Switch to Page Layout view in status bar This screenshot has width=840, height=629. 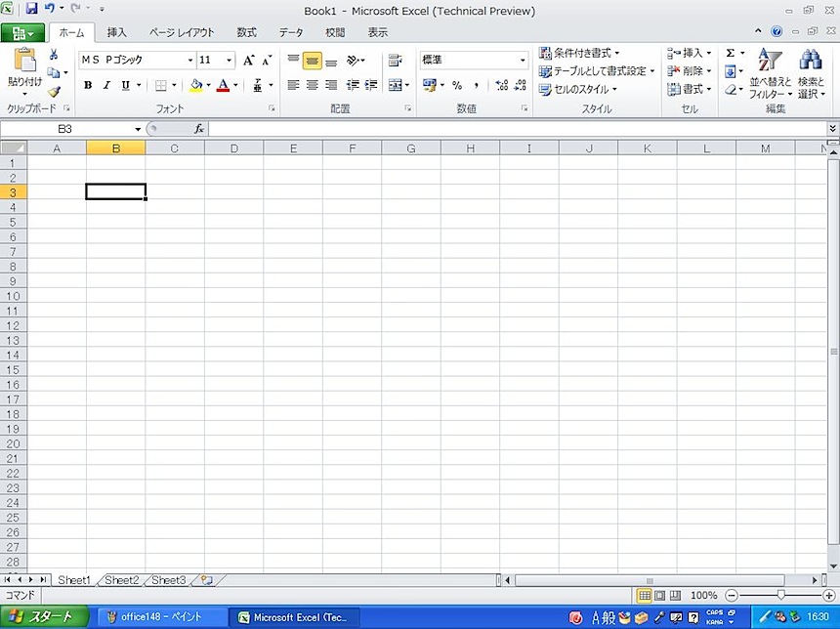[660, 596]
